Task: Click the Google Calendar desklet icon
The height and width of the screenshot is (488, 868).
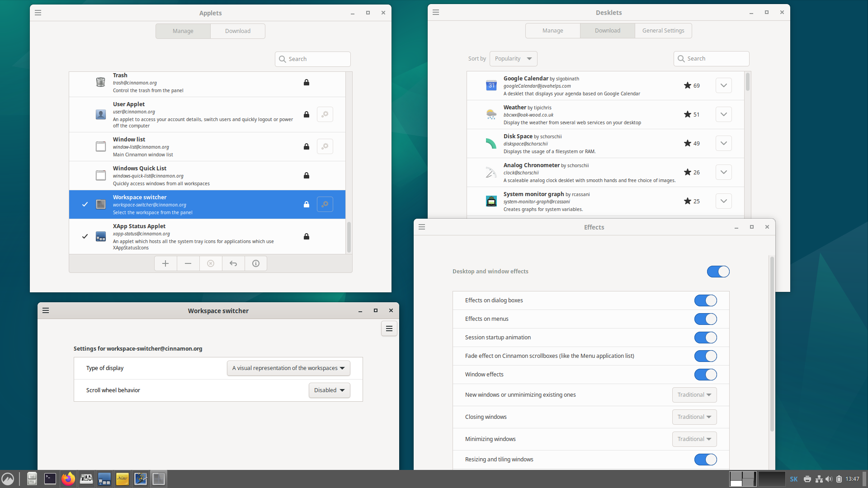Action: 491,85
